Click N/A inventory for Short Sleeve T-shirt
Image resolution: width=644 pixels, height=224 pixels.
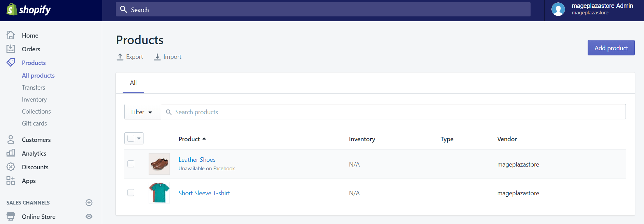tap(354, 193)
